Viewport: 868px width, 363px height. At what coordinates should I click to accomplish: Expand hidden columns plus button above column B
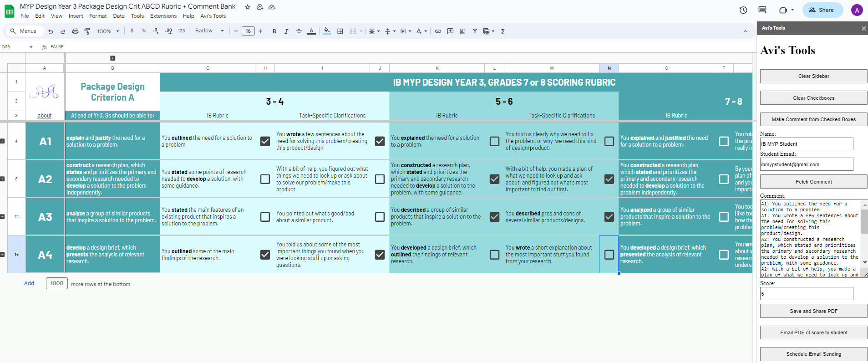[x=112, y=58]
